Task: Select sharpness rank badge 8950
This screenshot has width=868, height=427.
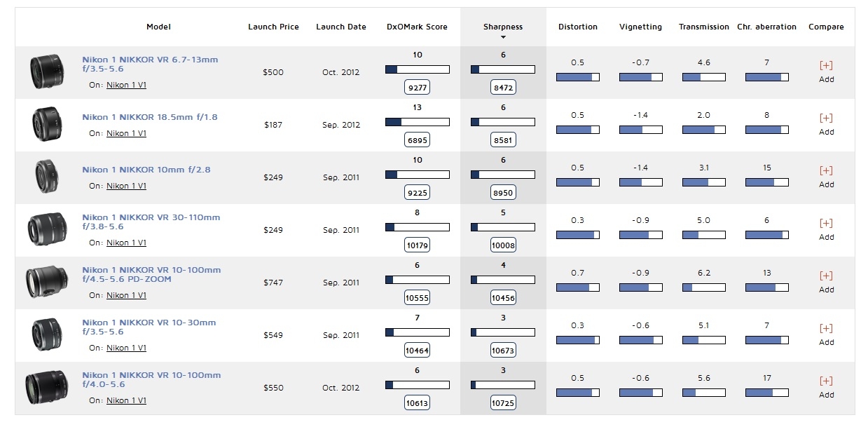Action: coord(503,193)
